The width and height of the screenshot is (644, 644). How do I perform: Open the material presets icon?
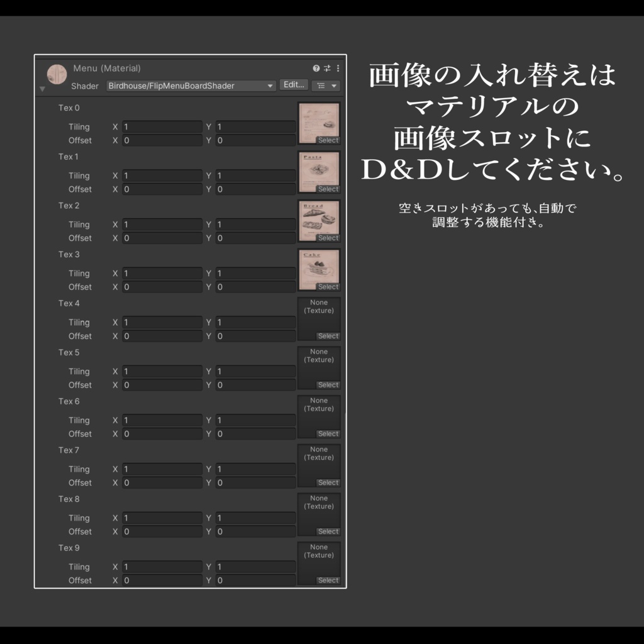[326, 68]
